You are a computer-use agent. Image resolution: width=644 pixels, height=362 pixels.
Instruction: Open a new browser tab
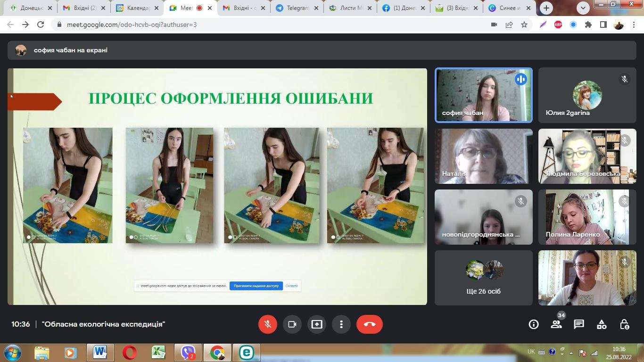pos(546,8)
